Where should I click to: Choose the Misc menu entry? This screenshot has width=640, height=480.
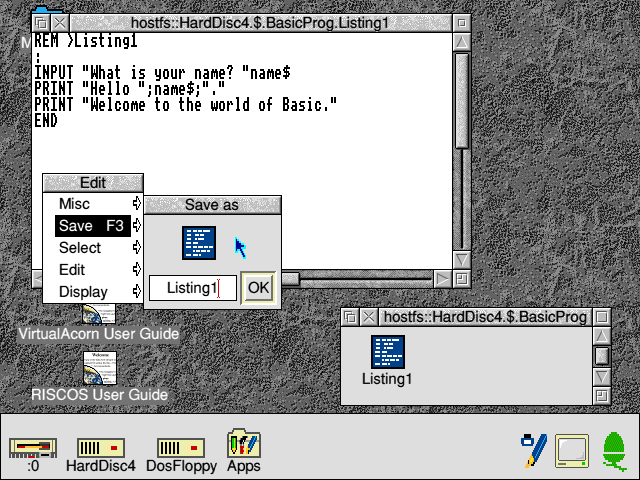(93, 203)
